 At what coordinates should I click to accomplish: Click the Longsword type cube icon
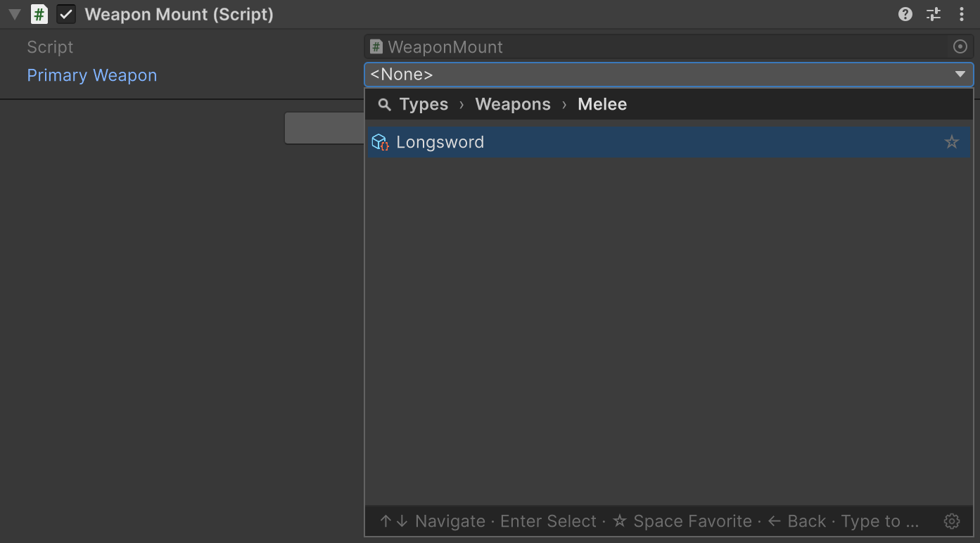click(x=380, y=142)
